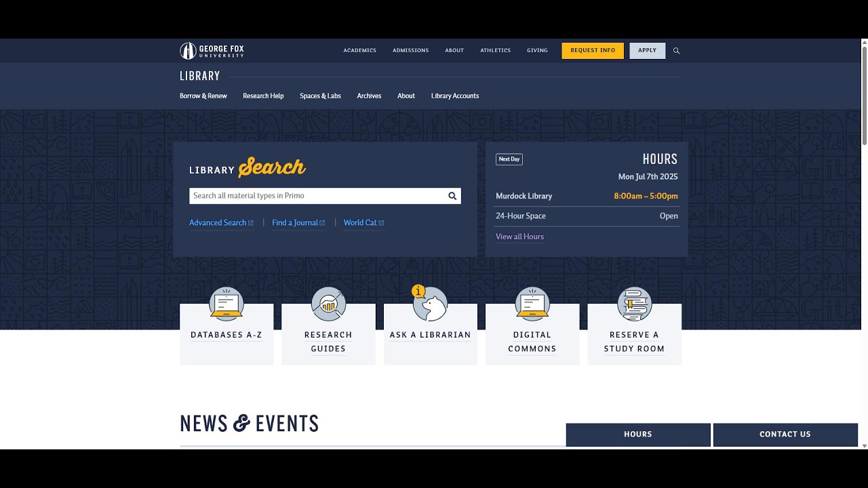
Task: Click the external-link icon next to Find a Journal
Action: pos(322,223)
